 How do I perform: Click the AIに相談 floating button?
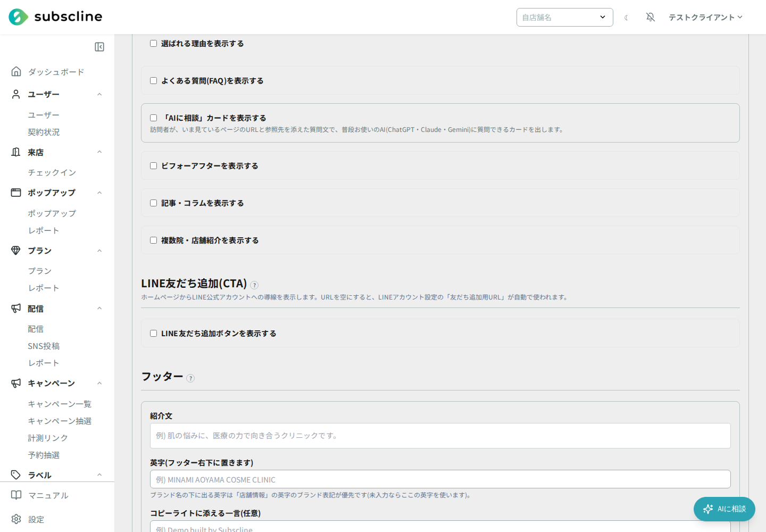[x=724, y=509]
